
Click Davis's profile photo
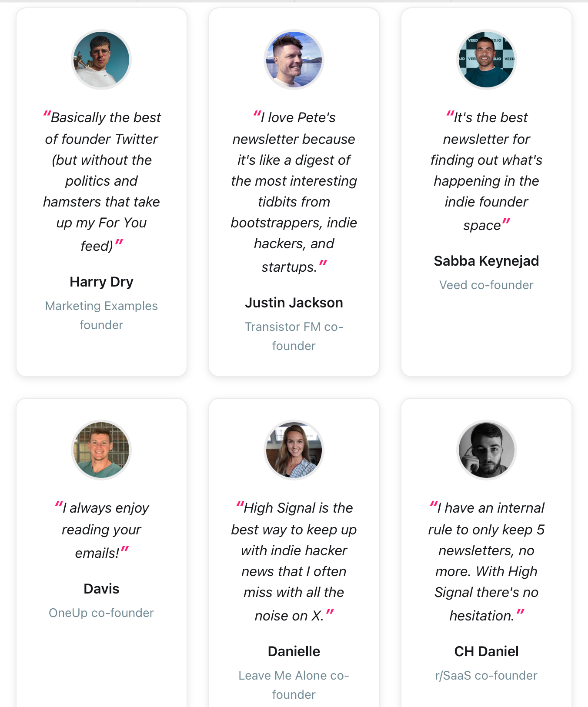(x=101, y=450)
